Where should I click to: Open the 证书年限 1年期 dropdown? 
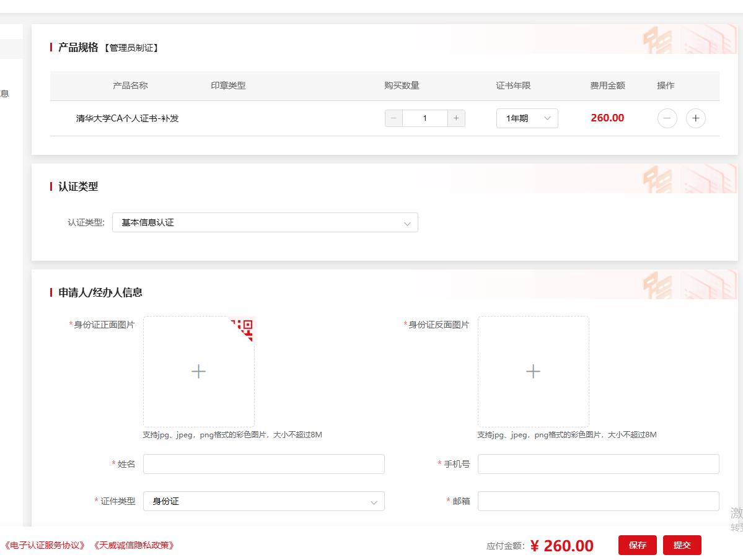(527, 118)
